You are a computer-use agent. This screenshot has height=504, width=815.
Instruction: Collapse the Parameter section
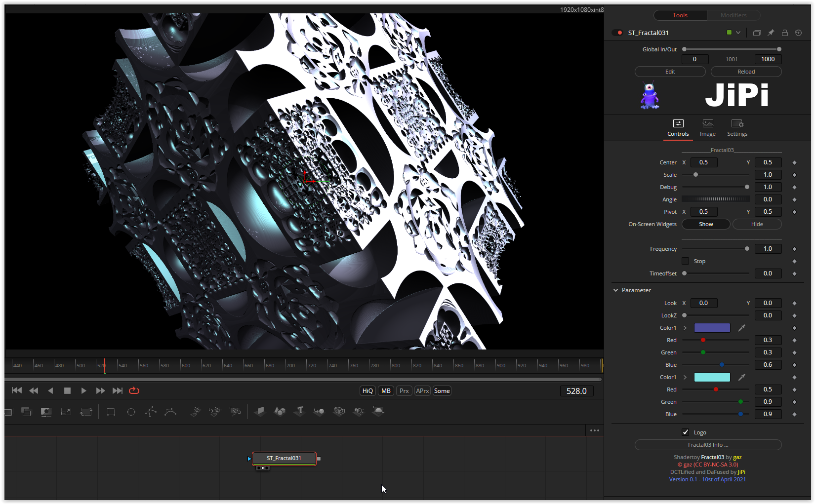615,290
